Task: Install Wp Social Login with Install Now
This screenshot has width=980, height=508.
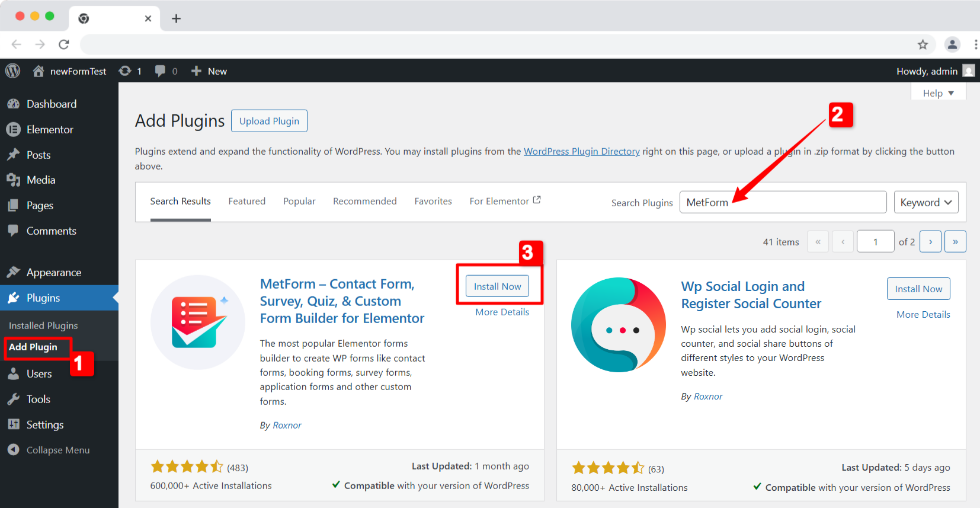Action: tap(918, 289)
